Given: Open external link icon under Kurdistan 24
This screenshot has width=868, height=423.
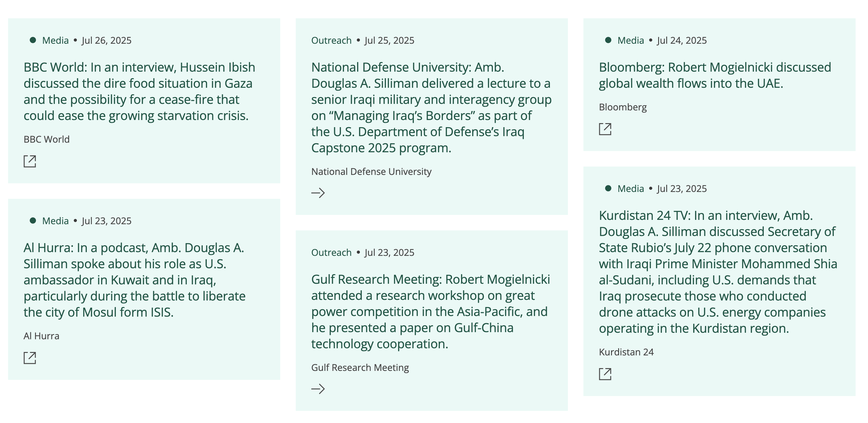Looking at the screenshot, I should pyautogui.click(x=605, y=374).
